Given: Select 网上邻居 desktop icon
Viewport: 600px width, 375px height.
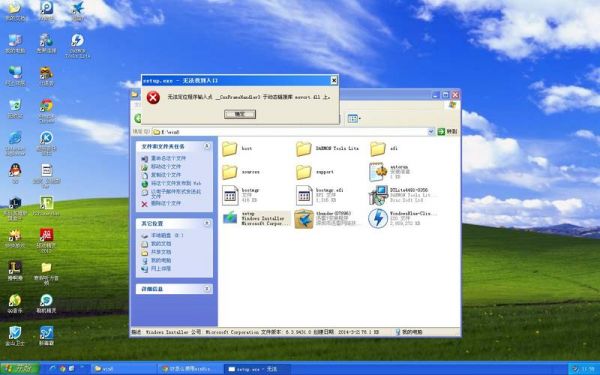Looking at the screenshot, I should click(15, 76).
